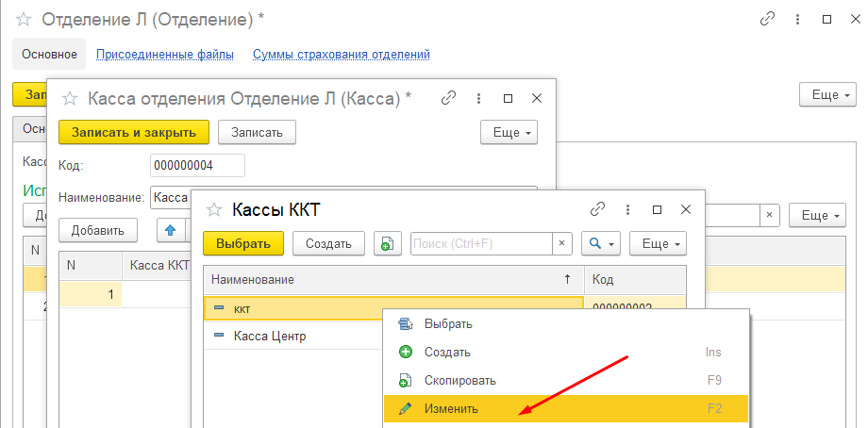
Task: Click the favorite star next to Кассы ККТ
Action: tap(213, 209)
